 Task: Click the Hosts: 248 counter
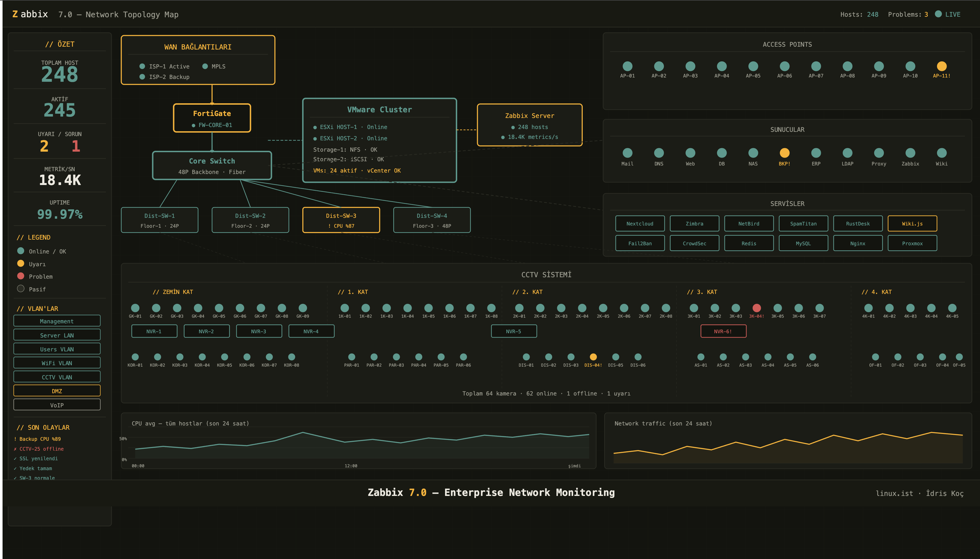click(x=859, y=14)
